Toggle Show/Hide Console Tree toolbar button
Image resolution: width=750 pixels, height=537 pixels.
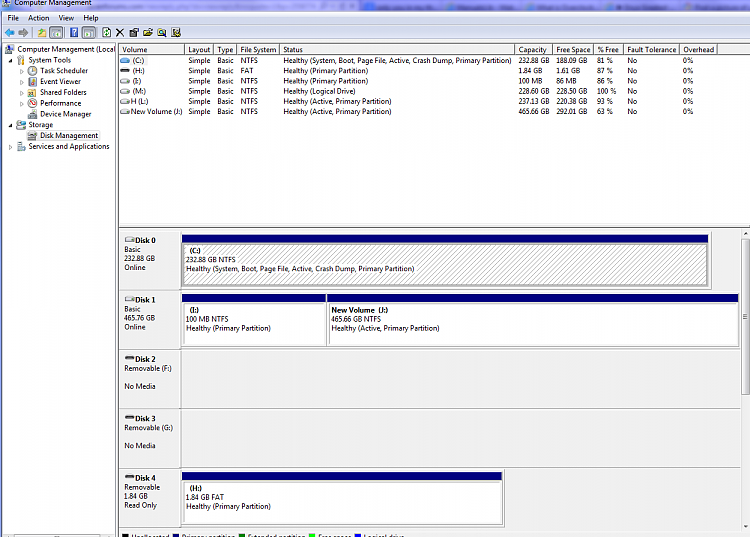point(56,33)
